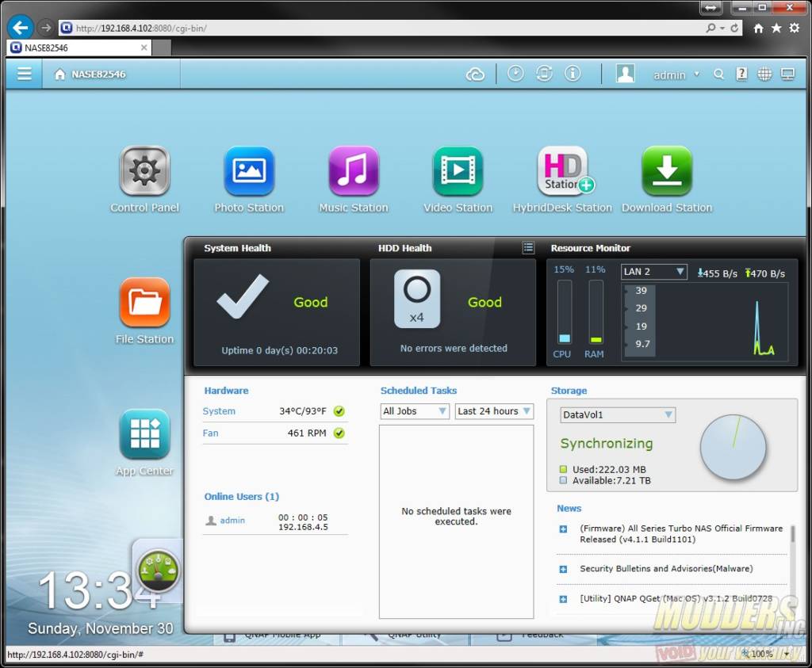This screenshot has height=668, width=812.
Task: Click the RAM usage bar
Action: (596, 312)
